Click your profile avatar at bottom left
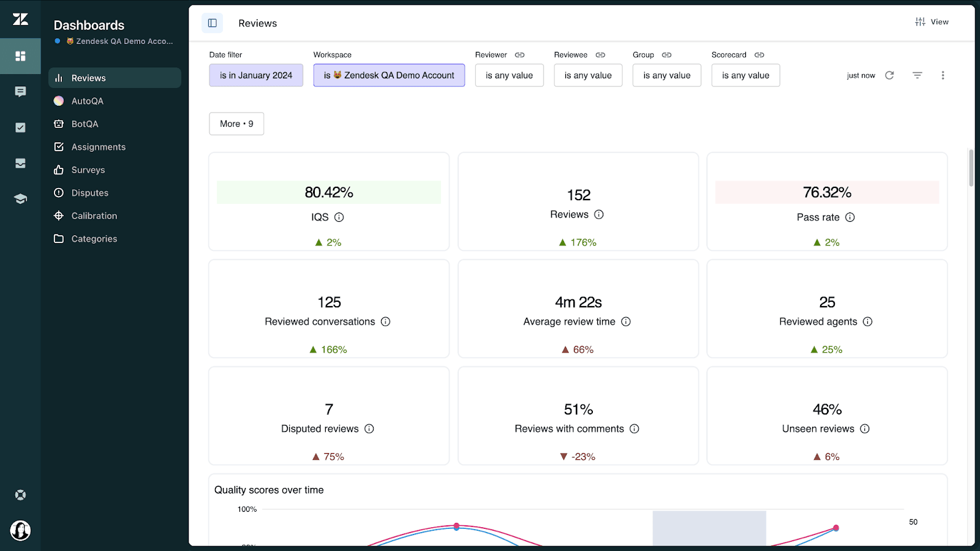 pyautogui.click(x=20, y=530)
